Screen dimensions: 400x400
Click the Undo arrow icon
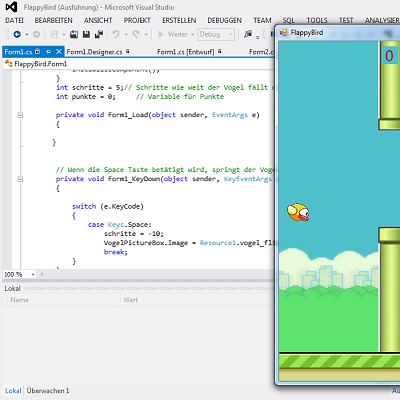116,34
